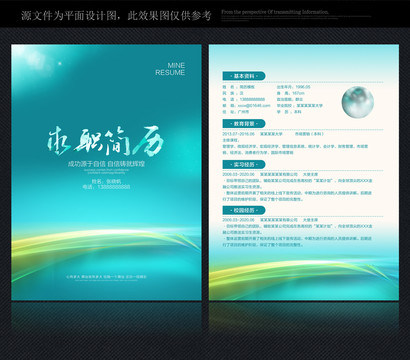Click the 电话 line on the cover page
This screenshot has height=360, width=410.
pyautogui.click(x=106, y=187)
